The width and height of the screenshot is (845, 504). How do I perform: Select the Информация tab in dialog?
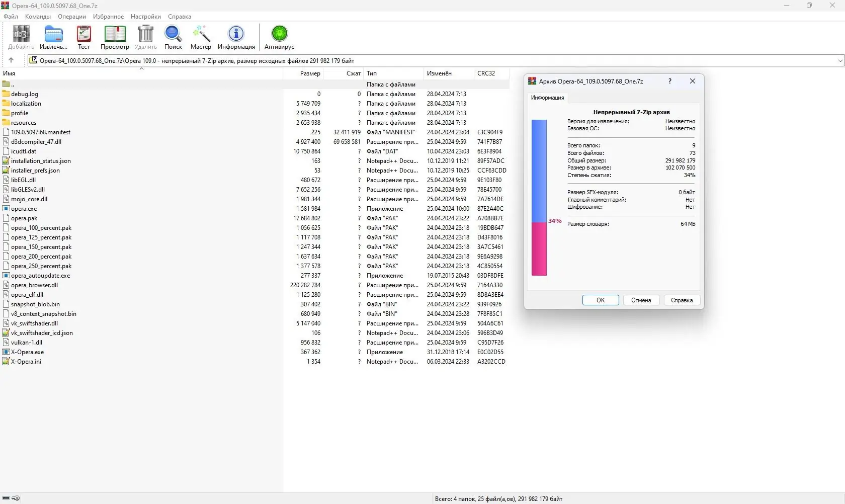pyautogui.click(x=547, y=98)
